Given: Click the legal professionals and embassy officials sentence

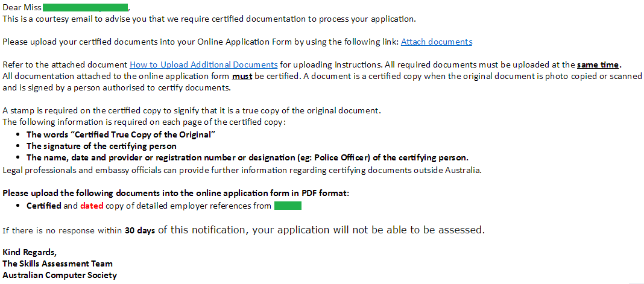Looking at the screenshot, I should (x=242, y=169).
